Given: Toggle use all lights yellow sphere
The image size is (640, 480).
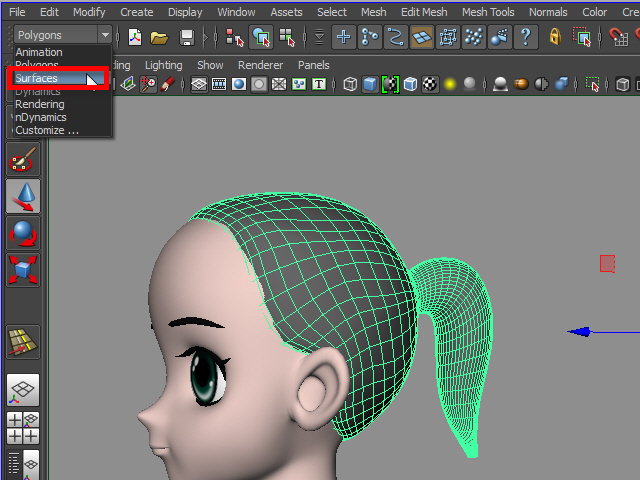Looking at the screenshot, I should point(450,84).
